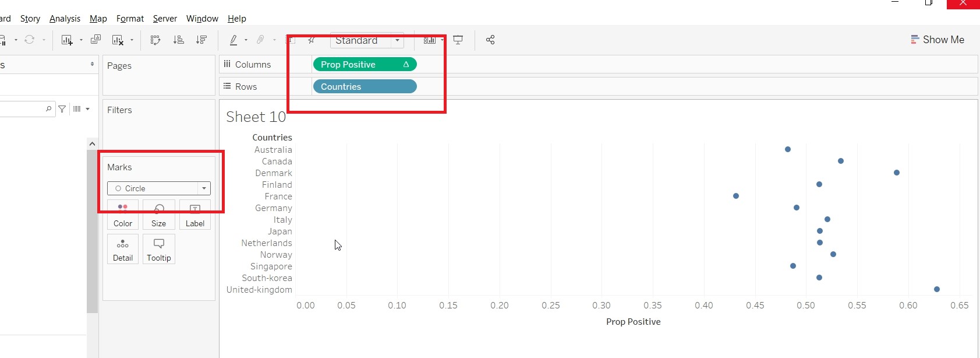Viewport: 980px width, 358px height.
Task: Sort descending using toolbar icon
Action: click(x=201, y=40)
